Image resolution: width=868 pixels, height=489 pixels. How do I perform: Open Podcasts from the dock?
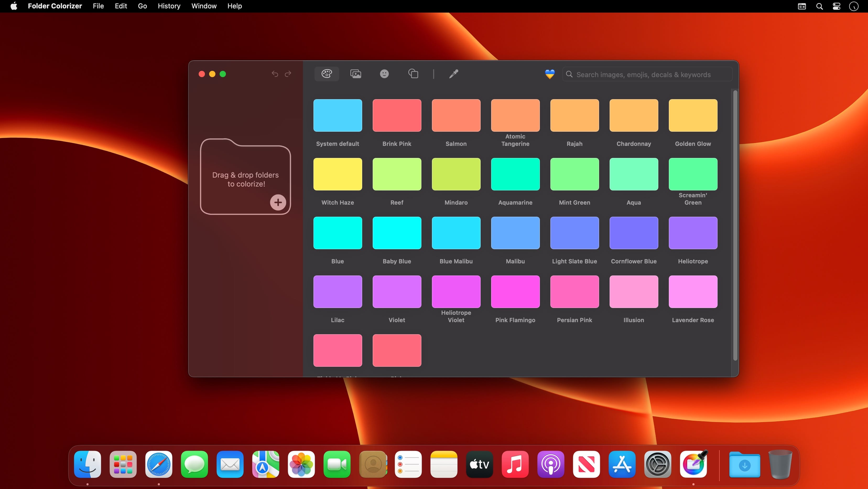click(551, 464)
